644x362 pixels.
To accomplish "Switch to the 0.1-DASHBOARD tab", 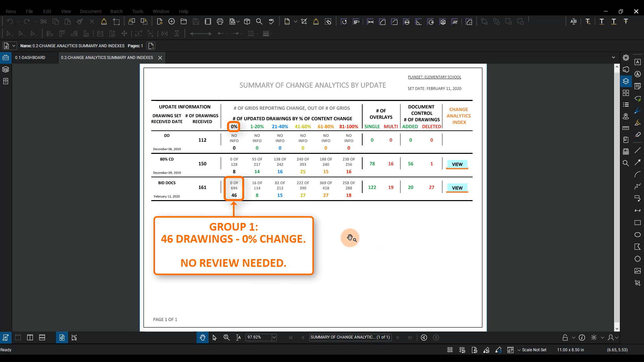I will 30,58.
